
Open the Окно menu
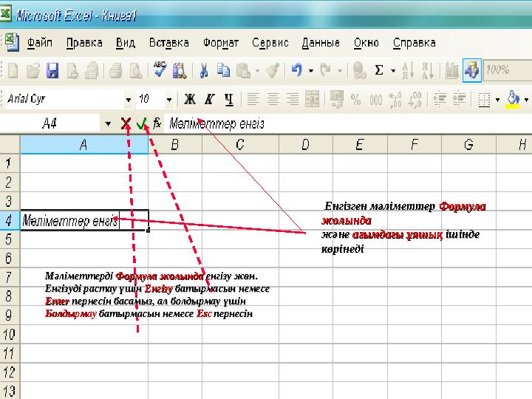point(366,43)
